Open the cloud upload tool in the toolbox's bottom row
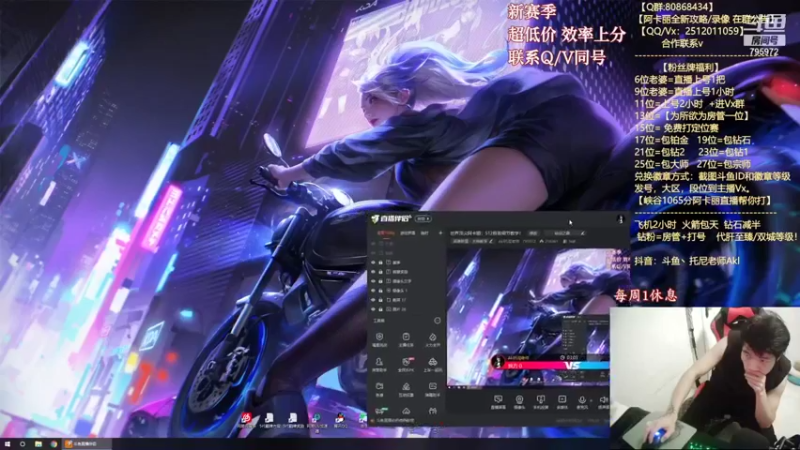Image resolution: width=800 pixels, height=450 pixels. (x=406, y=411)
